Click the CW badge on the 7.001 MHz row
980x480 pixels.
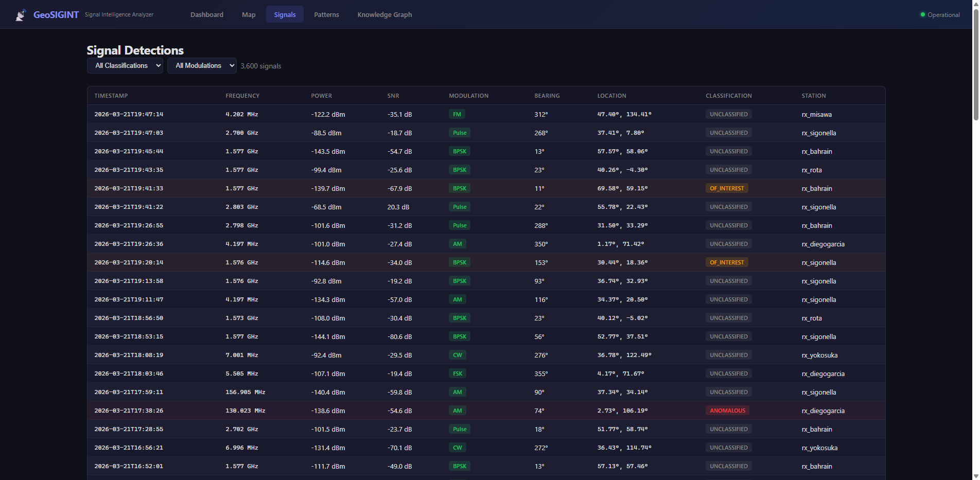(x=457, y=355)
